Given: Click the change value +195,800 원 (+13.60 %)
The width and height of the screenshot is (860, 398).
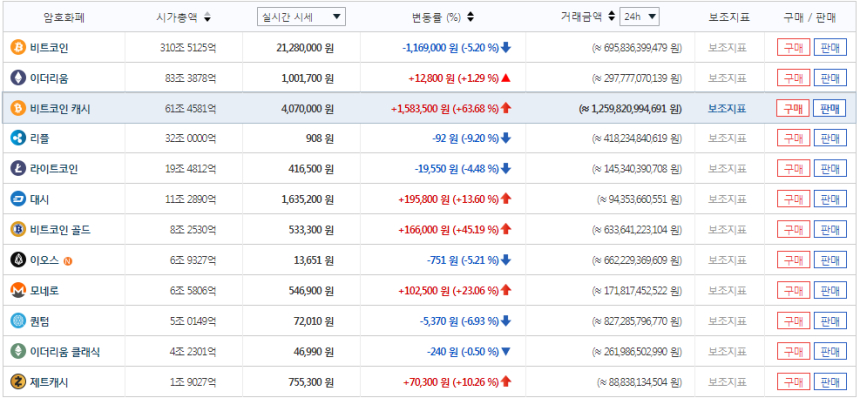Looking at the screenshot, I should [x=448, y=200].
